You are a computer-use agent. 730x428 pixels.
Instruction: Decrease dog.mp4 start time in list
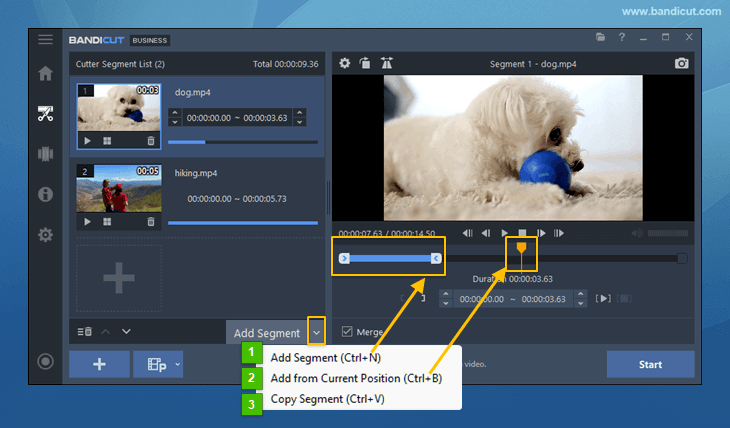[175, 122]
